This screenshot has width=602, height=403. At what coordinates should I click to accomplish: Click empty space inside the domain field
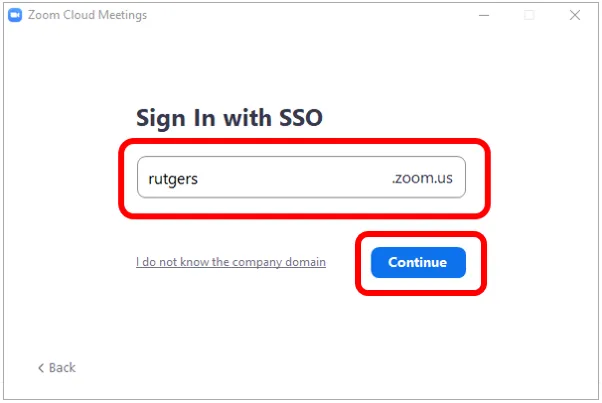point(294,177)
